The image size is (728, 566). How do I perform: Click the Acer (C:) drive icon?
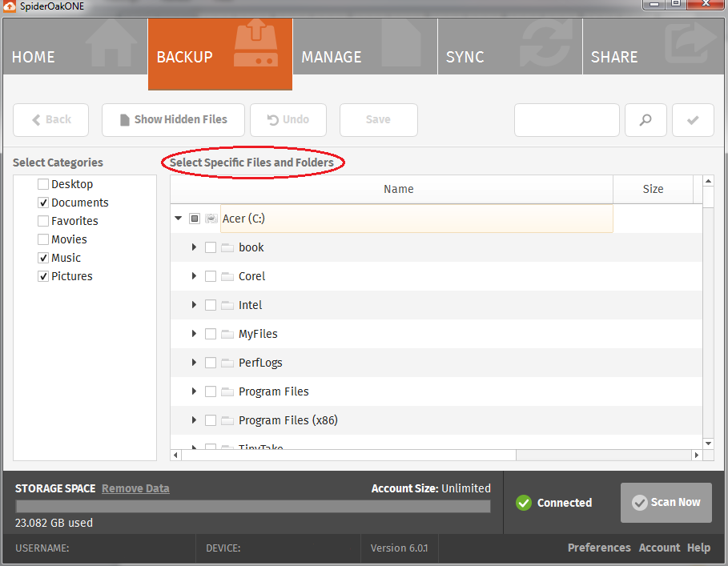coord(211,219)
